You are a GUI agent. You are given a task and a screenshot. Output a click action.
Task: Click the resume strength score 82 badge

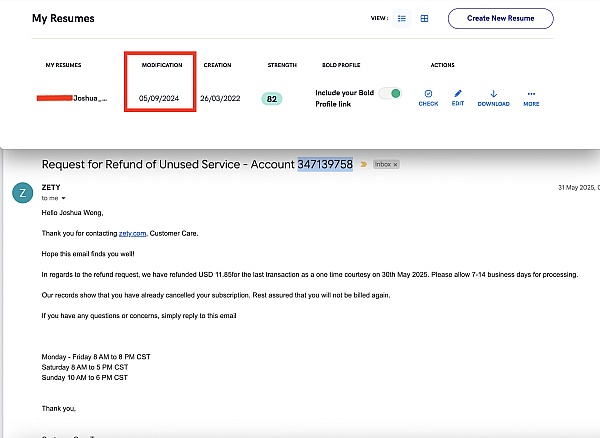[273, 99]
